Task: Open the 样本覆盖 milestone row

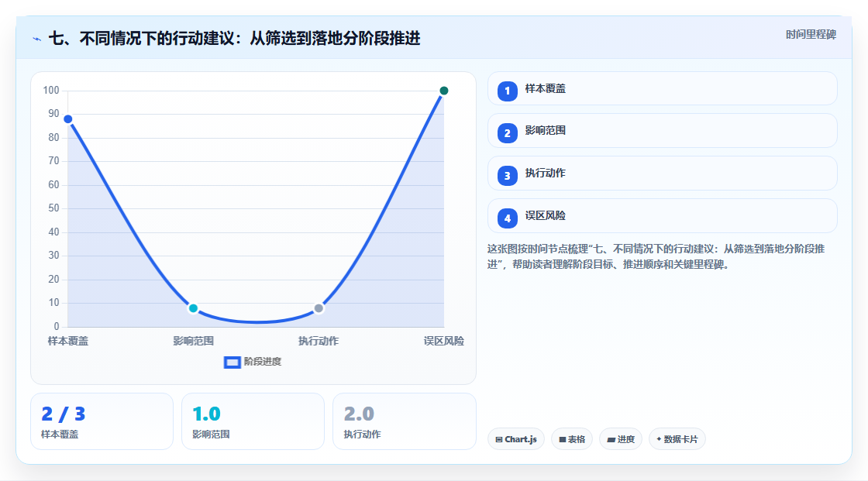Action: click(x=662, y=88)
